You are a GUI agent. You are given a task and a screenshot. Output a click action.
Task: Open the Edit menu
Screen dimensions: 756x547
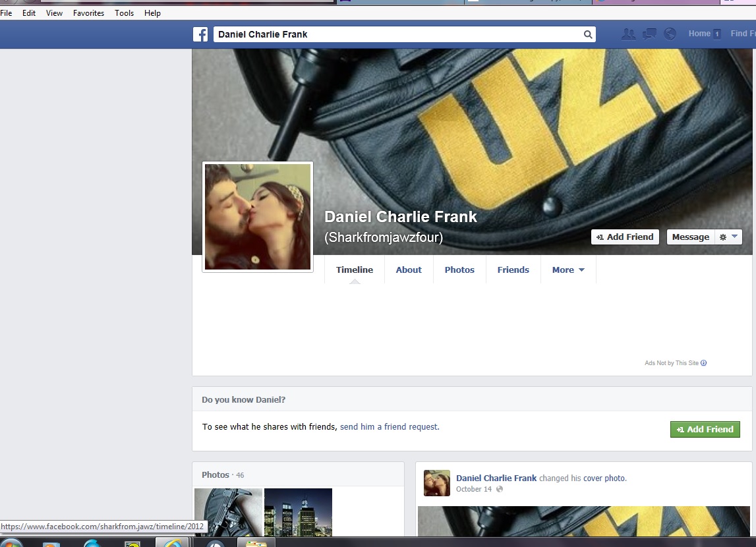(29, 13)
